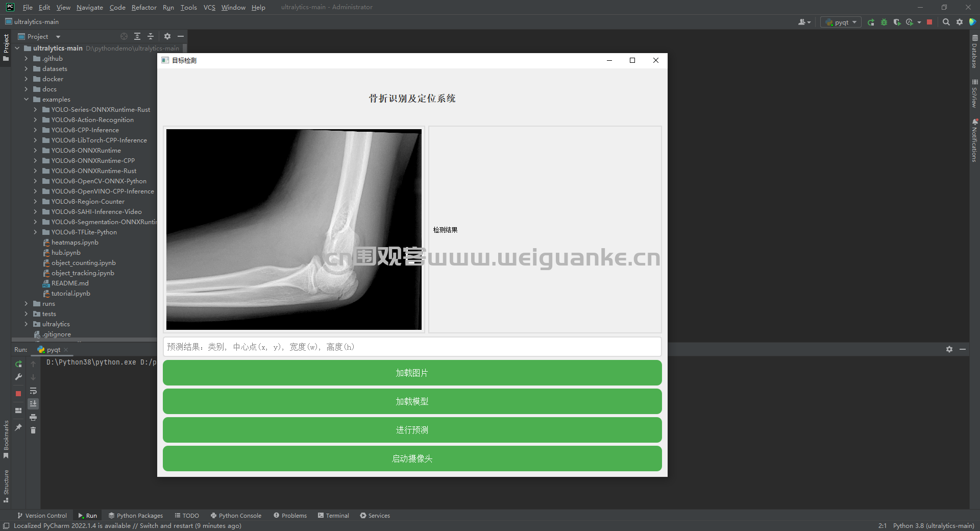The height and width of the screenshot is (531, 980).
Task: Stop the running process with the red square
Action: pos(930,22)
